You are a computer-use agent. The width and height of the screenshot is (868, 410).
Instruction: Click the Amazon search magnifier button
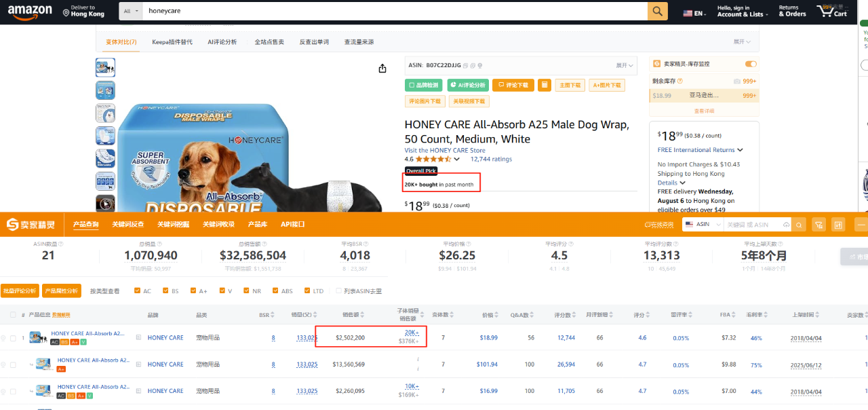[657, 12]
